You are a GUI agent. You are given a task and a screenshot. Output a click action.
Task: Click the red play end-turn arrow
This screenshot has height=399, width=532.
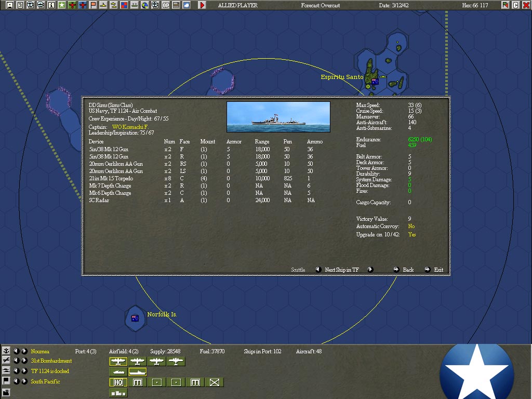pos(202,5)
